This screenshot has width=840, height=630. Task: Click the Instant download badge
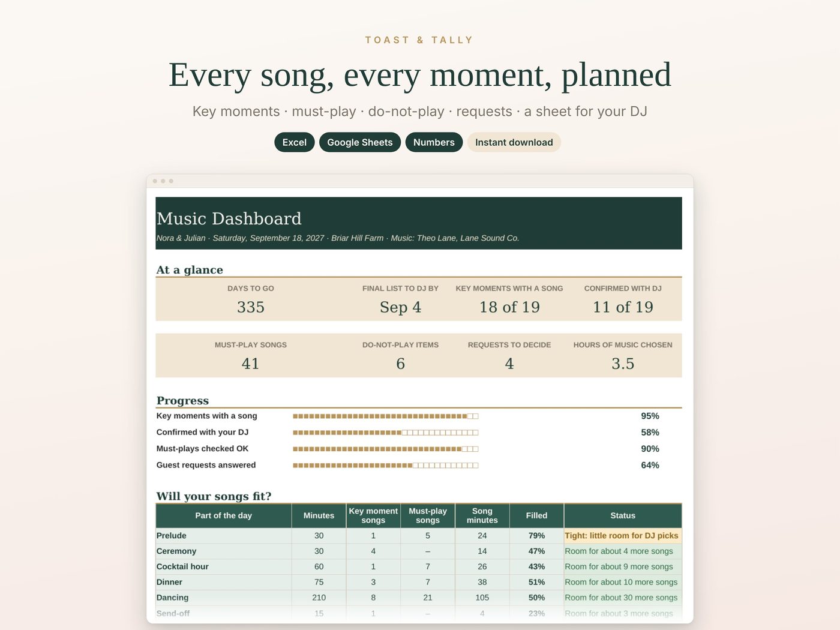pyautogui.click(x=514, y=142)
